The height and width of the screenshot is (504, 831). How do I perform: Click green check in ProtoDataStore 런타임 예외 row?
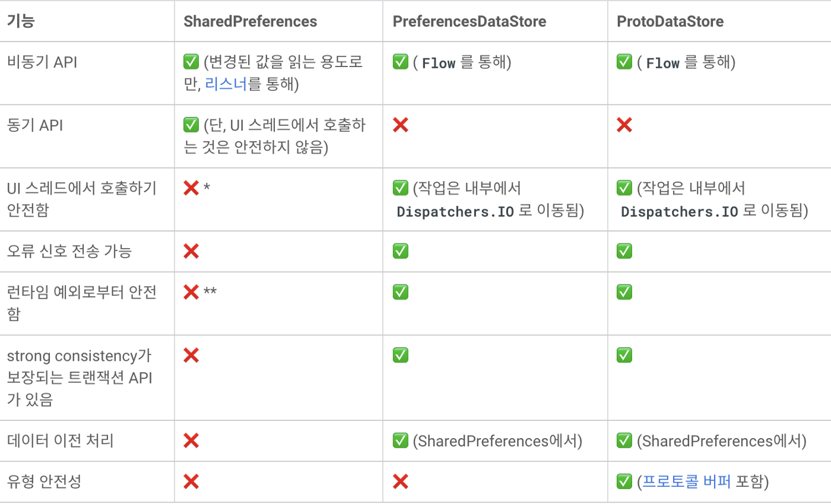coord(624,292)
